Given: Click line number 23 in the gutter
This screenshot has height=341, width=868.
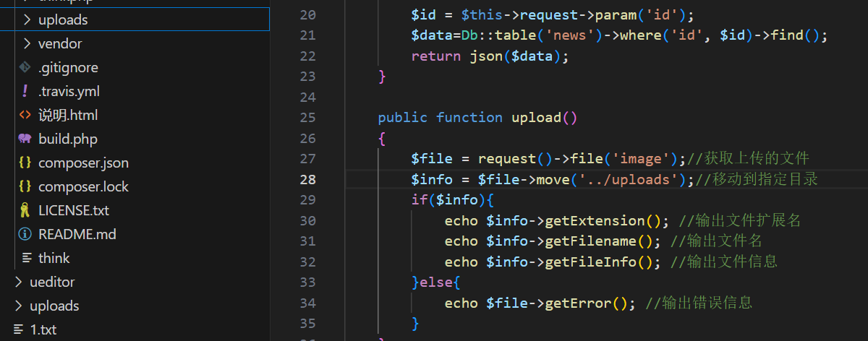Looking at the screenshot, I should click(307, 76).
